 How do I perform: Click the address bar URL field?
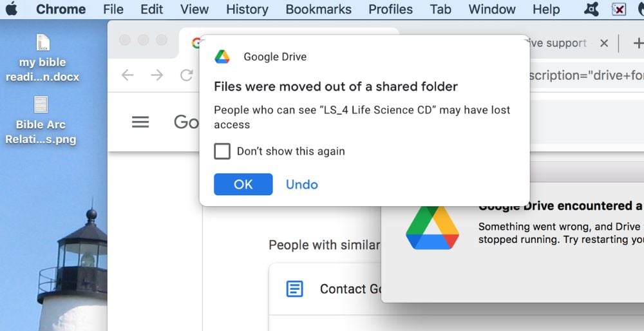[x=583, y=75]
